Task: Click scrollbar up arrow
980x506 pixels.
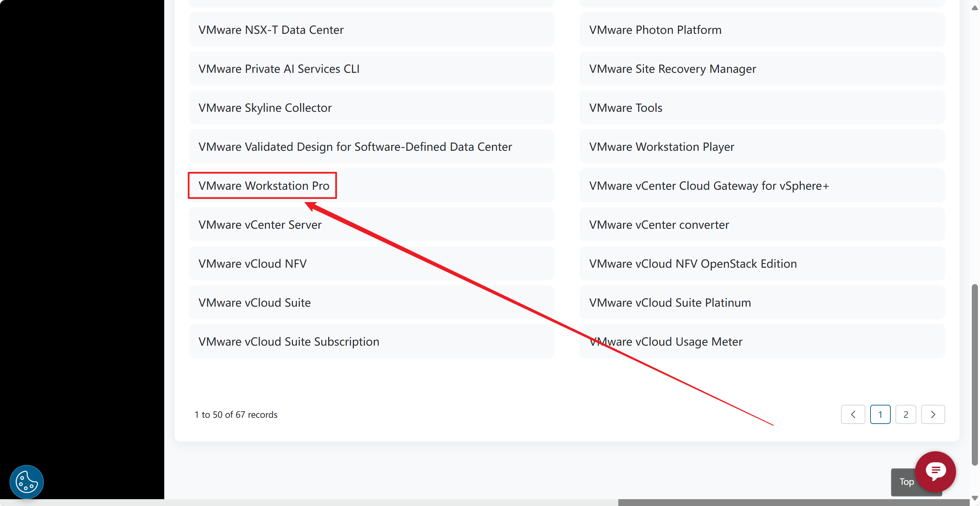Action: tap(975, 8)
